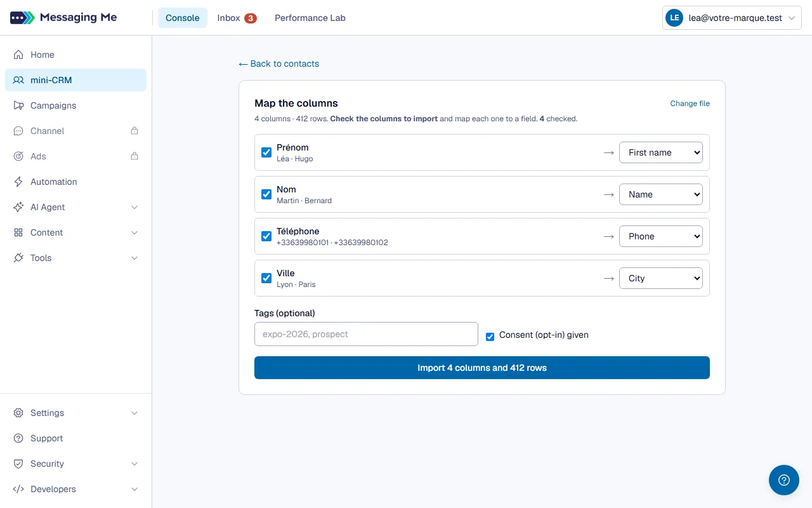Expand the Tools section chevron
Screen dimensions: 812x508
[x=134, y=258]
